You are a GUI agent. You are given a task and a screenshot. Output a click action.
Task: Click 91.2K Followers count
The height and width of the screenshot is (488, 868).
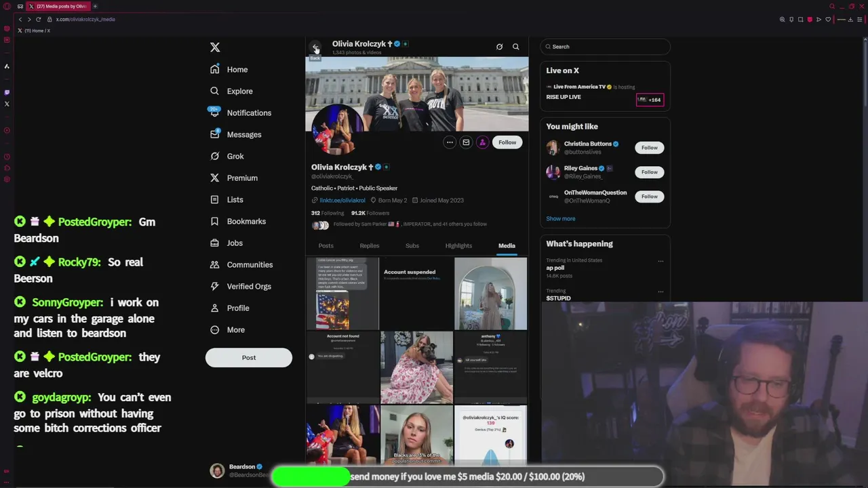pyautogui.click(x=370, y=213)
